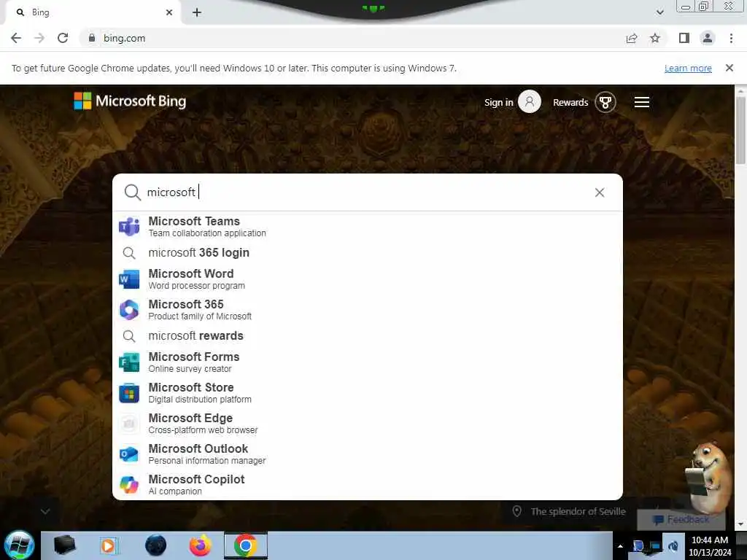The width and height of the screenshot is (747, 560).
Task: Click the Sign in profile avatar
Action: pos(530,102)
